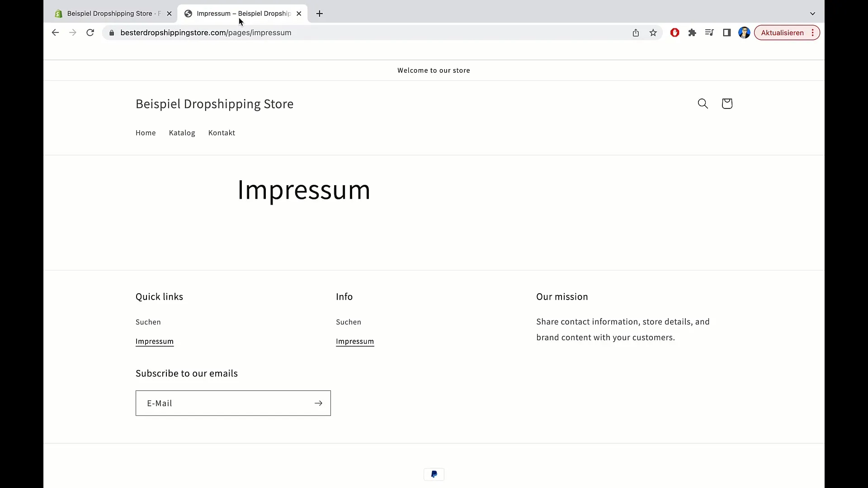Click the Welcome to our store announcement

pos(434,70)
